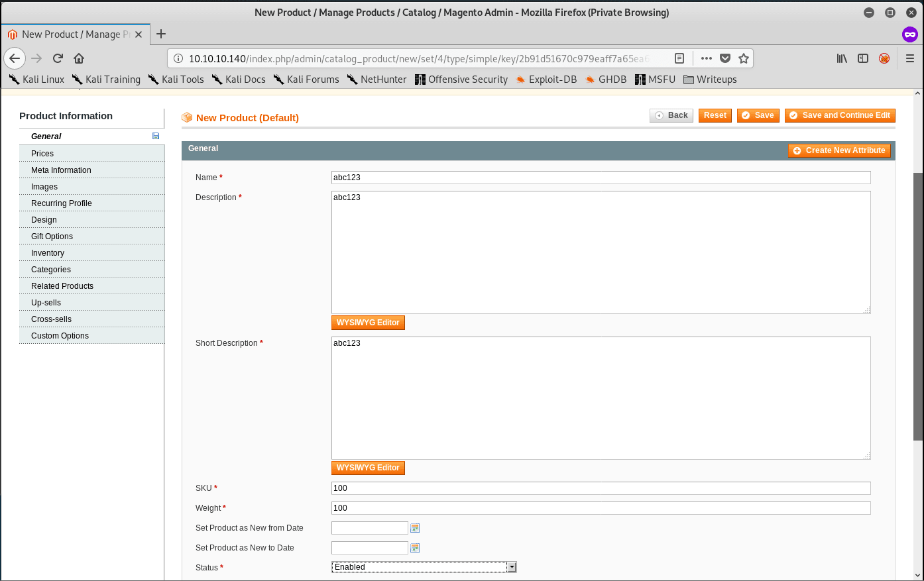Open Kali Docs bookmark
This screenshot has height=581, width=924.
[x=239, y=79]
